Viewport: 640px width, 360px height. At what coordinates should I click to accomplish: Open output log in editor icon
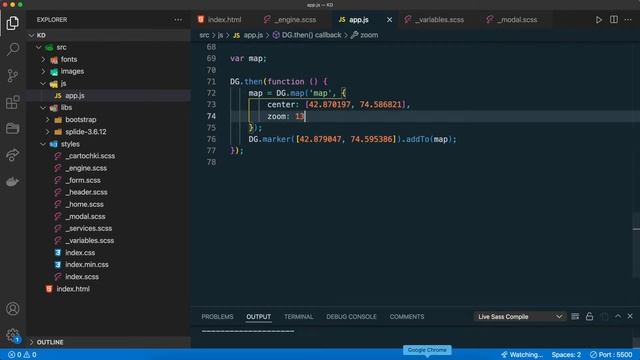[604, 316]
